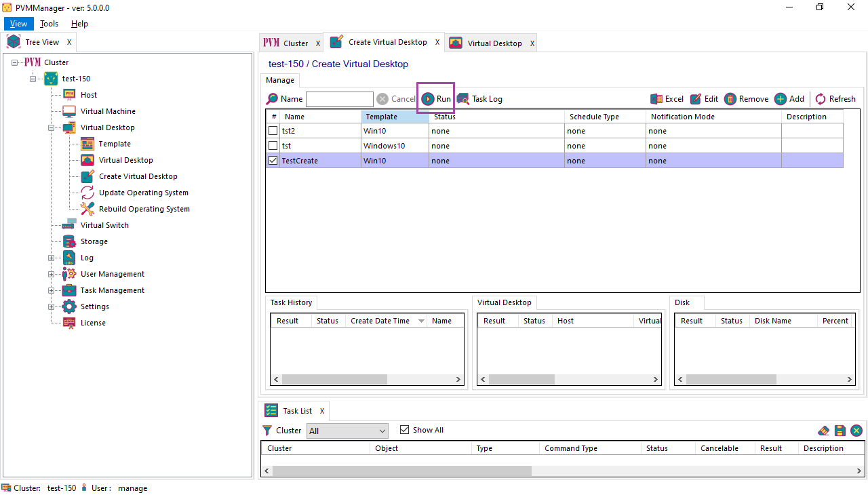This screenshot has width=868, height=495.
Task: Click the Name search magnifier icon
Action: pos(272,99)
